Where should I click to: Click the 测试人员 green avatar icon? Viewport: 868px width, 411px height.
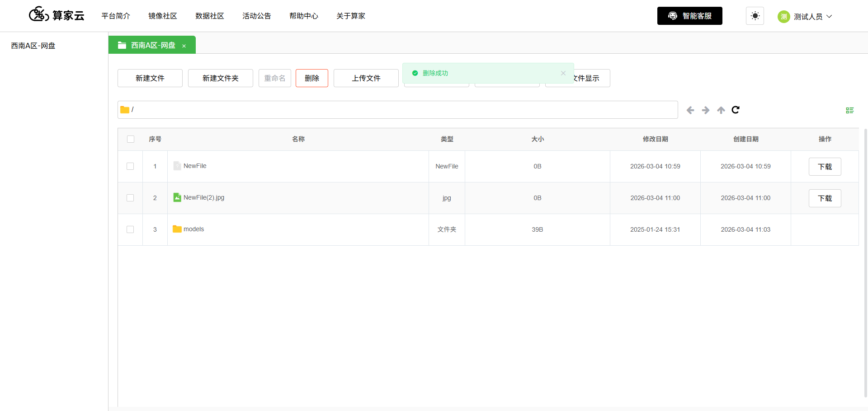click(783, 17)
